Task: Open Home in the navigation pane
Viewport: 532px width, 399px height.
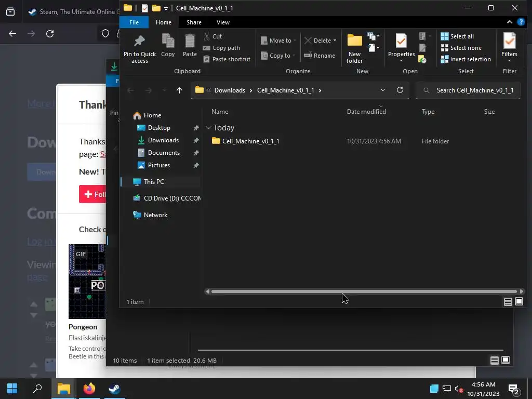Action: pos(147,115)
